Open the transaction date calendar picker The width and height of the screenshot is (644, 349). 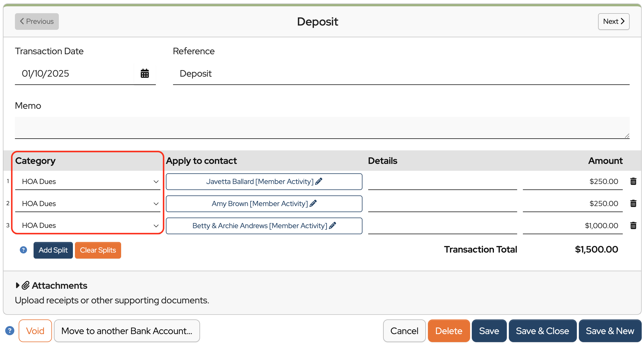point(145,73)
